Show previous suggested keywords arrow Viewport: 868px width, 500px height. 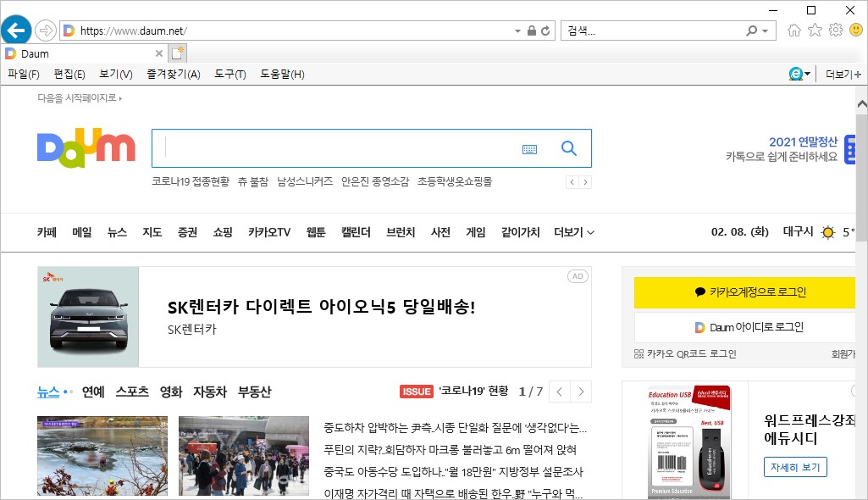pos(572,182)
